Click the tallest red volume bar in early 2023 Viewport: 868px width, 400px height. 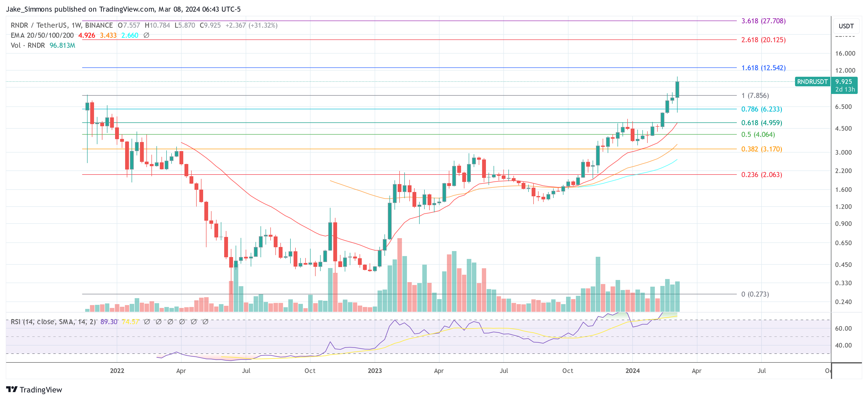tap(400, 275)
